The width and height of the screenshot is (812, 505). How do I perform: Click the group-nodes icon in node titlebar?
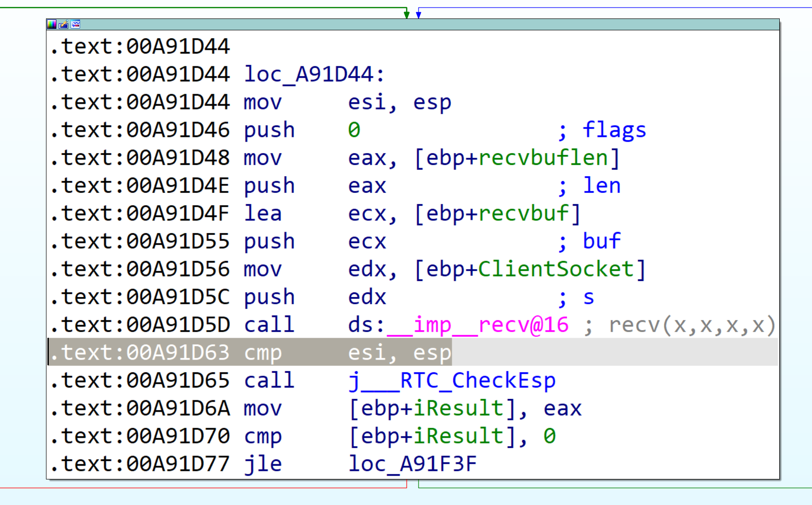(x=75, y=25)
